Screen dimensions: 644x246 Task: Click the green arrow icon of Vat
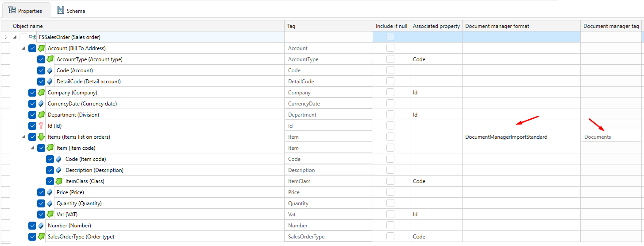(x=50, y=214)
